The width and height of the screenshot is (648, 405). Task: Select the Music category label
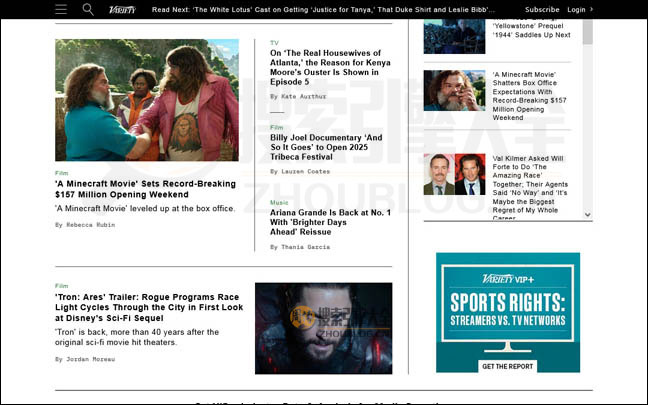tap(279, 203)
